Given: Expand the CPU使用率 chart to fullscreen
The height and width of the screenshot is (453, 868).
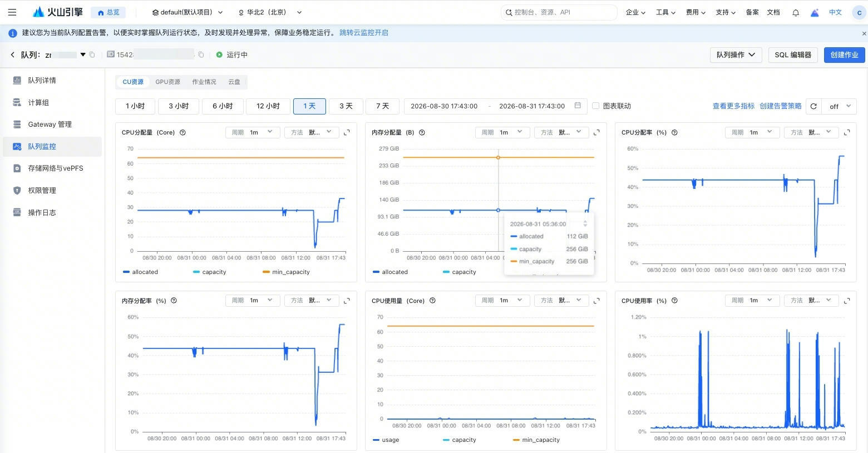Looking at the screenshot, I should click(847, 301).
